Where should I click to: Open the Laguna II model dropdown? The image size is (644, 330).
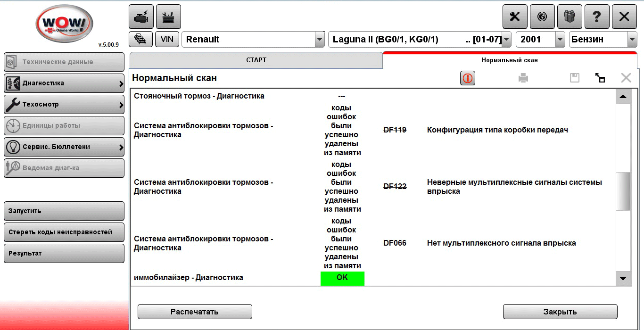point(507,40)
